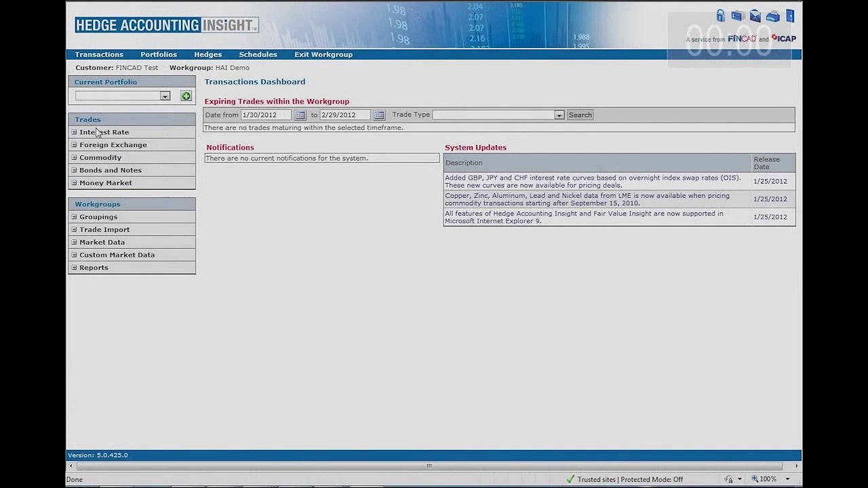The width and height of the screenshot is (868, 488).
Task: Click the Custom Market Data label
Action: pyautogui.click(x=117, y=255)
